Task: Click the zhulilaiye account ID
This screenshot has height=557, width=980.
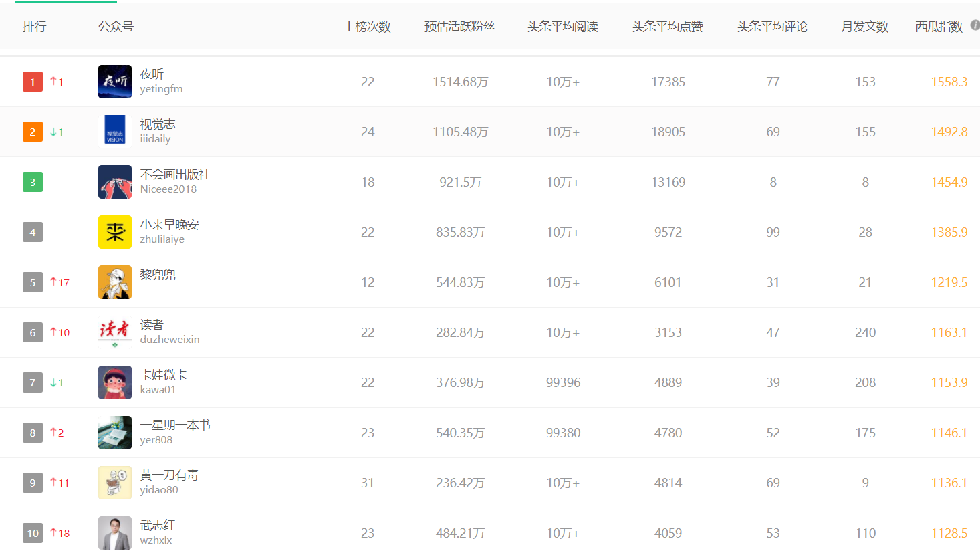Action: click(x=162, y=239)
